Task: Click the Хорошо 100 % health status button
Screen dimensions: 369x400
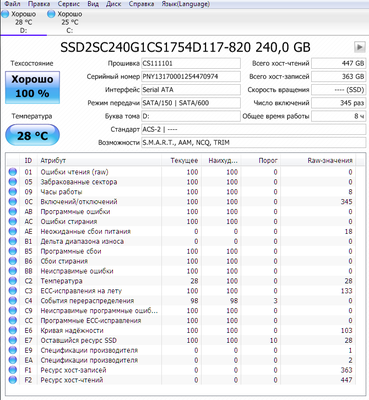Action: [x=32, y=87]
